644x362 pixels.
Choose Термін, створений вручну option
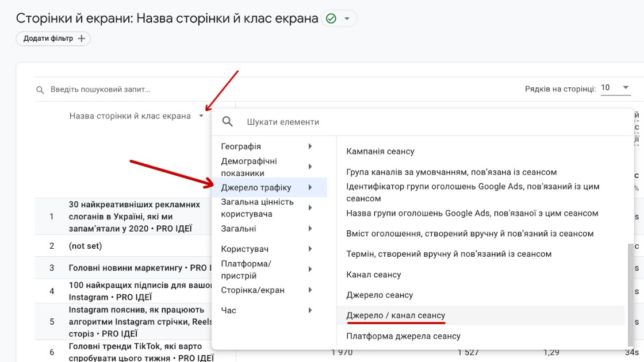[x=449, y=254]
